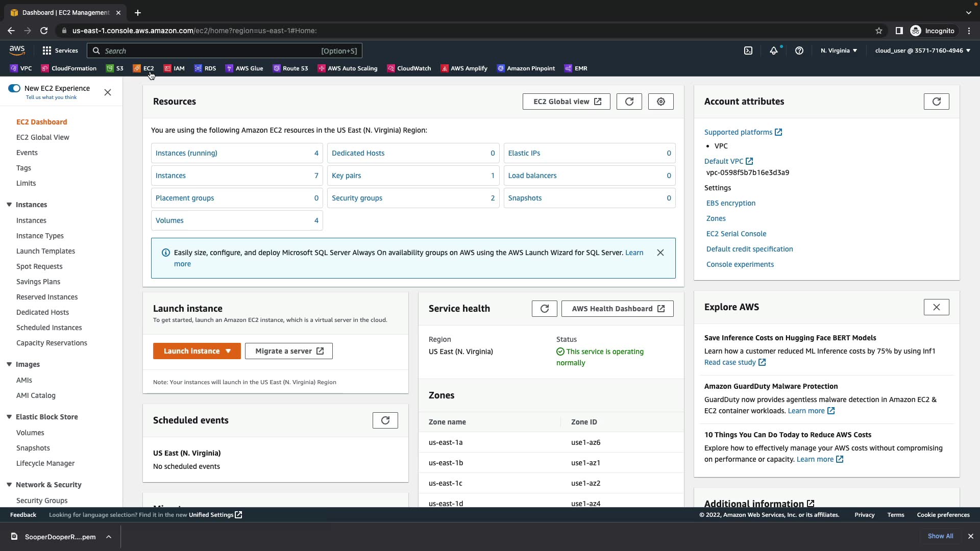Click the S3 shortcut in favorites bar
Screen dimensions: 980x551
(115, 68)
